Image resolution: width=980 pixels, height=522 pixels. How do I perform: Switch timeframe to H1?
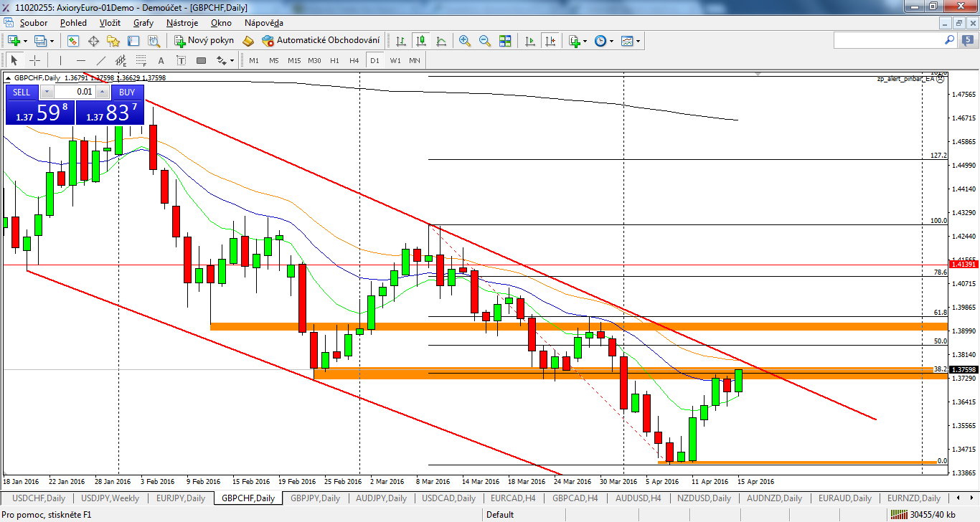click(x=334, y=60)
